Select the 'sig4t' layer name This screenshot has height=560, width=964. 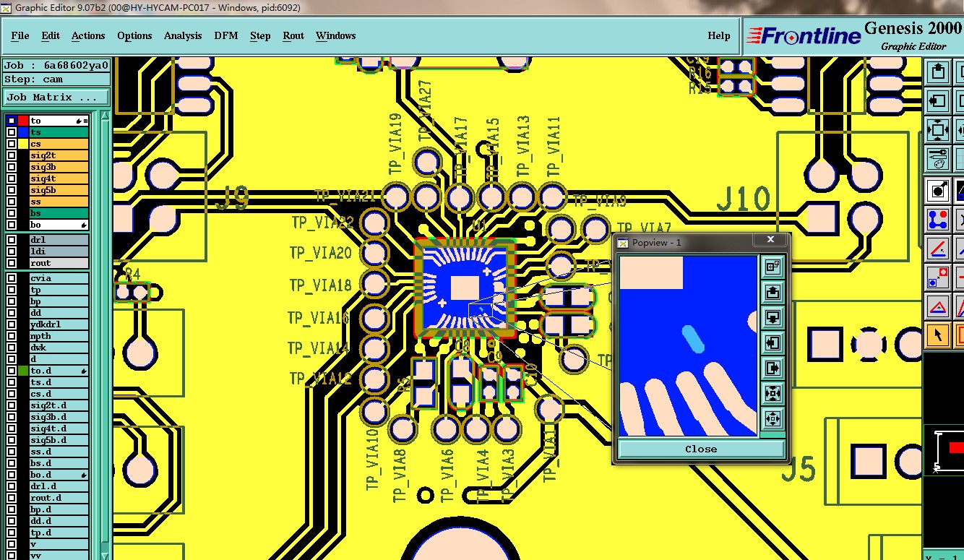point(59,178)
